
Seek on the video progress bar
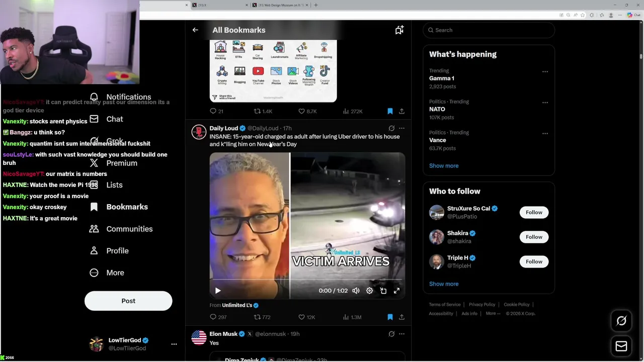coord(307,280)
